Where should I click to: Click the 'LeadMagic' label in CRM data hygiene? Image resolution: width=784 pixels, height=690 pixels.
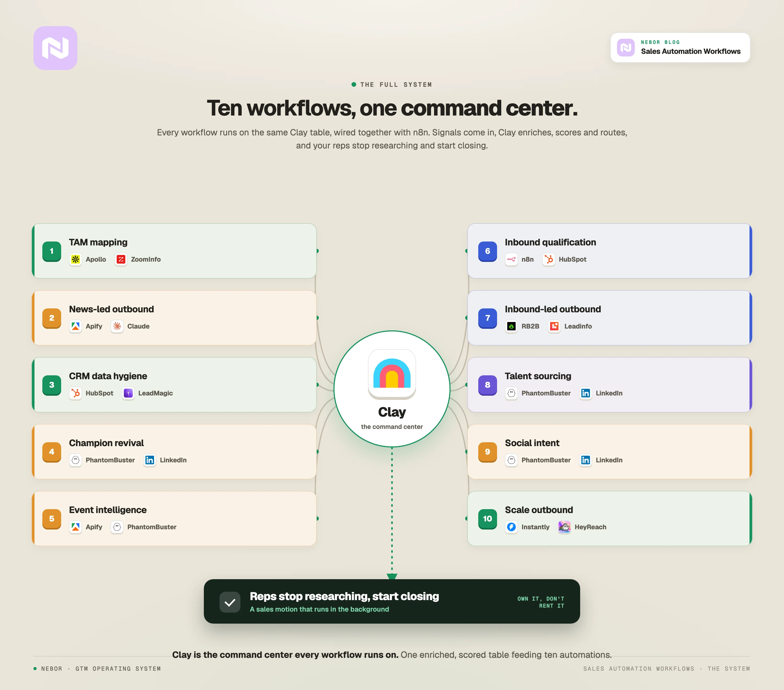[155, 394]
